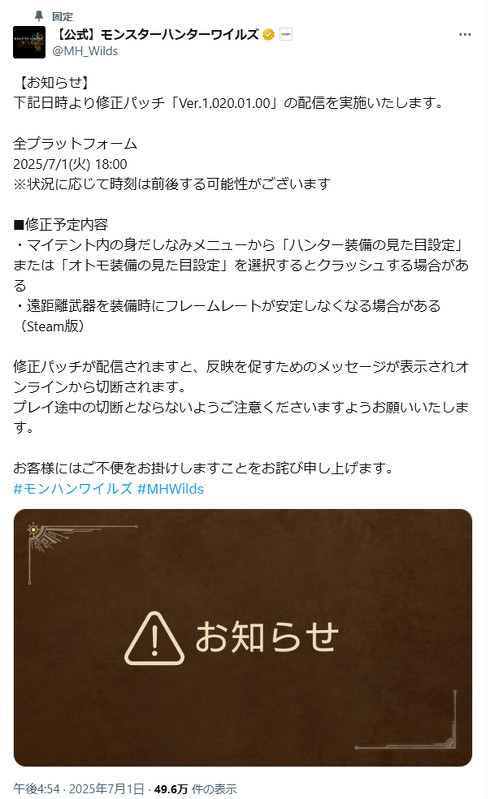Click the ■修正予定内容 section heading
490x799 pixels.
[61, 224]
